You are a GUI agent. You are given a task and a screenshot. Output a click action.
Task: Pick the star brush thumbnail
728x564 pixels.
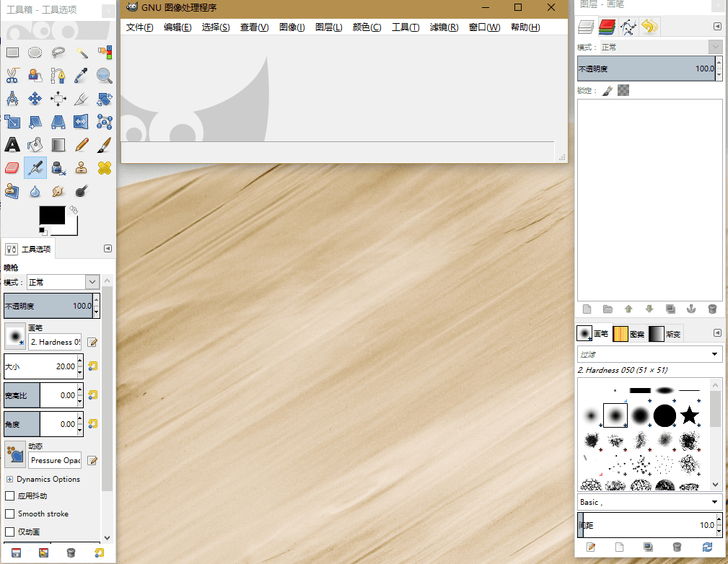pos(690,415)
